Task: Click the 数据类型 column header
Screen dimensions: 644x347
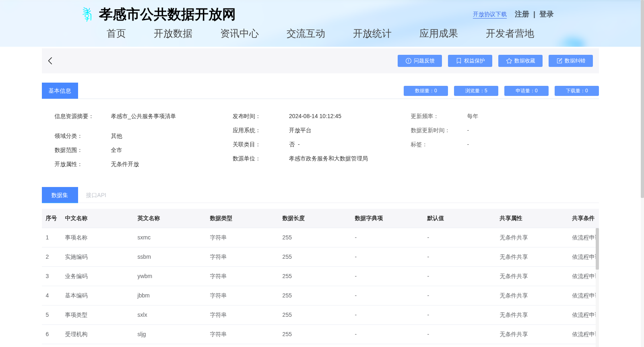Action: [x=221, y=218]
